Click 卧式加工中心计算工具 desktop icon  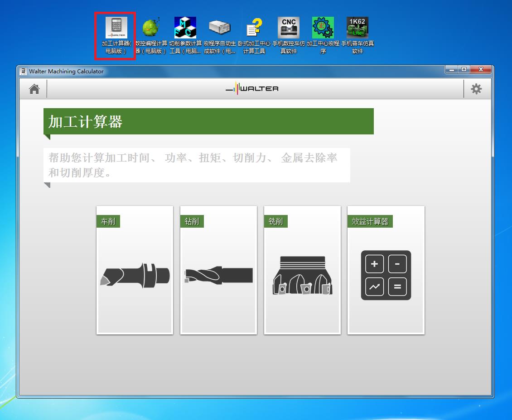pos(254,28)
